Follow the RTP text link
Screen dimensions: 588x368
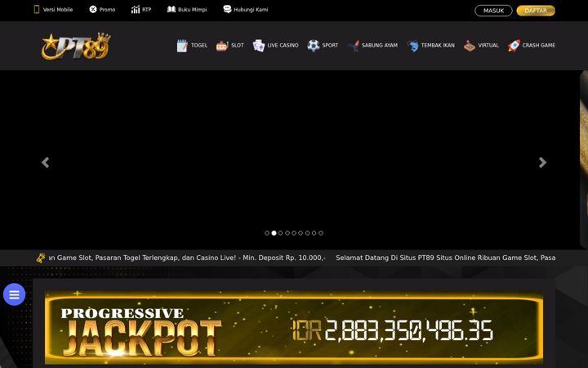[147, 10]
